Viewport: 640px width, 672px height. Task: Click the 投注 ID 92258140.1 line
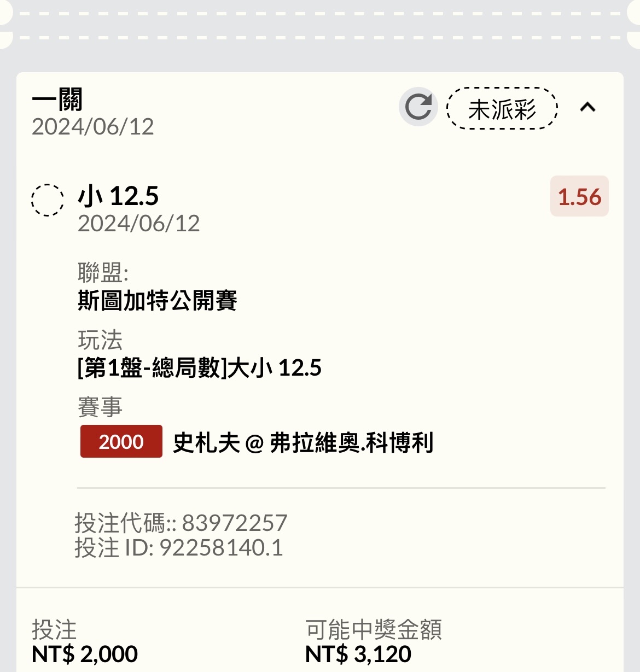pyautogui.click(x=179, y=547)
